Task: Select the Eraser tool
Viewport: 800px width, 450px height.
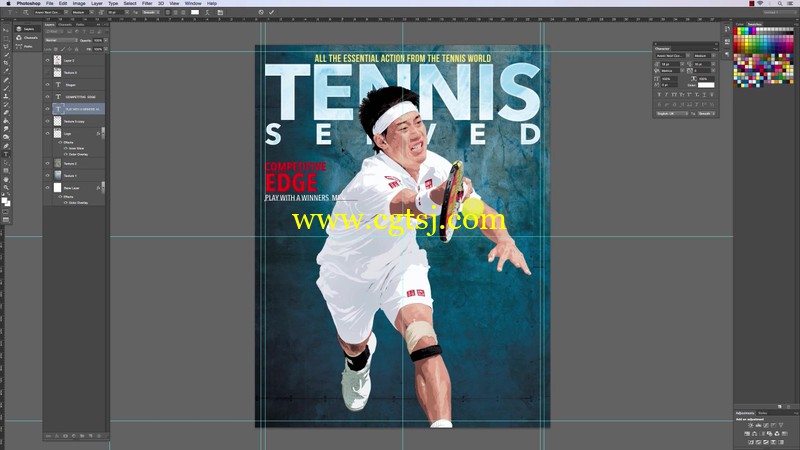Action: pyautogui.click(x=6, y=113)
